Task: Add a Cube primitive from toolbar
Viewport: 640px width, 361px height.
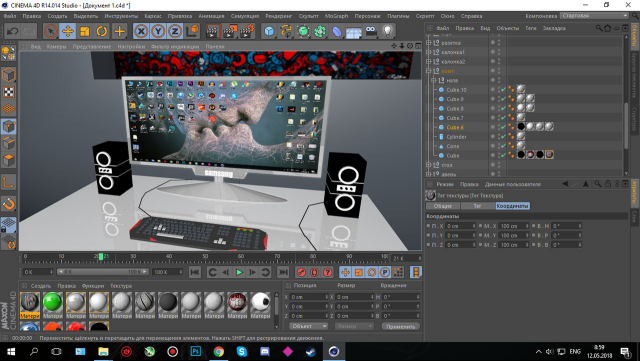Action: point(269,31)
